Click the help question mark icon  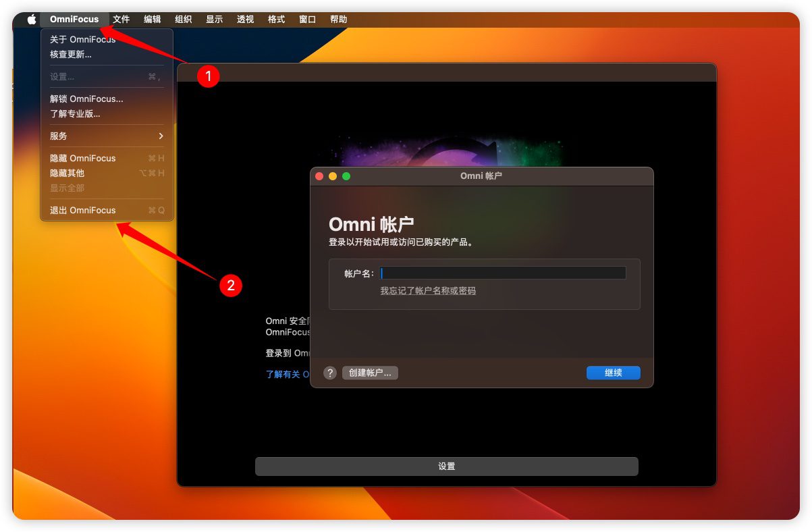329,373
